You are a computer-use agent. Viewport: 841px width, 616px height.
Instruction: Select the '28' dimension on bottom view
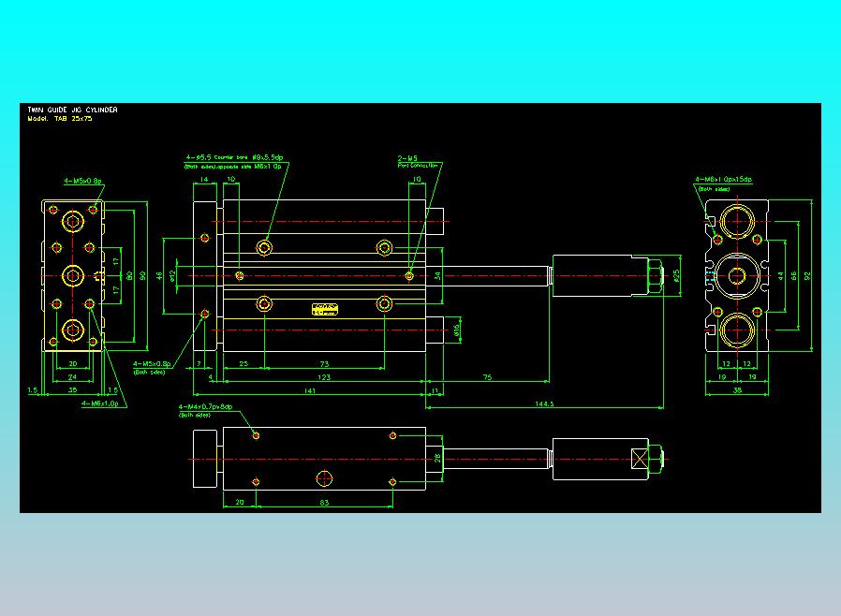point(437,458)
